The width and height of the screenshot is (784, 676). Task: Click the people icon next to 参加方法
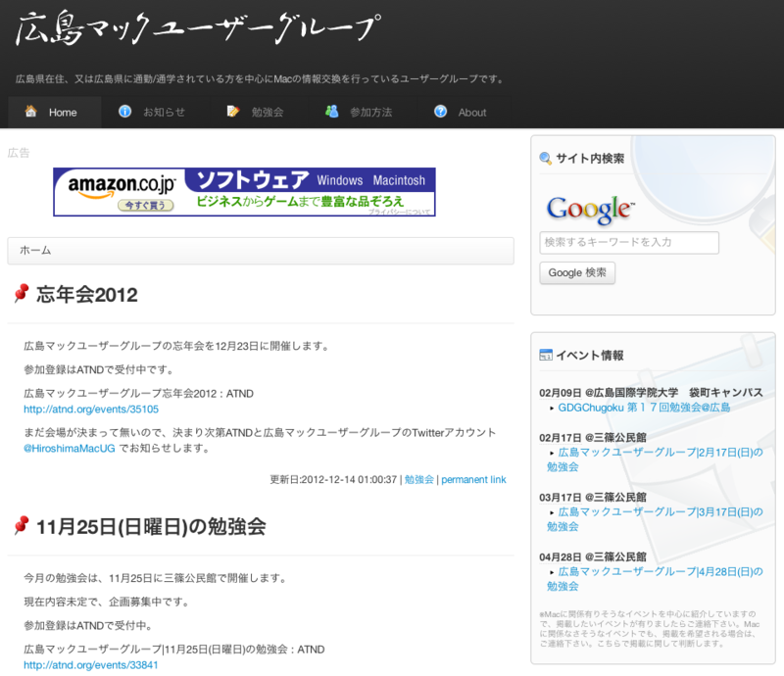tap(333, 112)
